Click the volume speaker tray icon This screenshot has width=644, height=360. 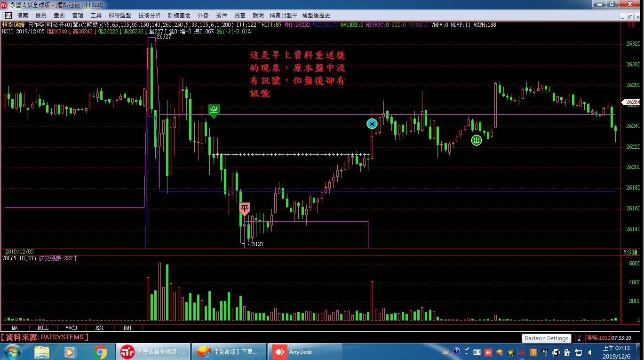point(590,352)
